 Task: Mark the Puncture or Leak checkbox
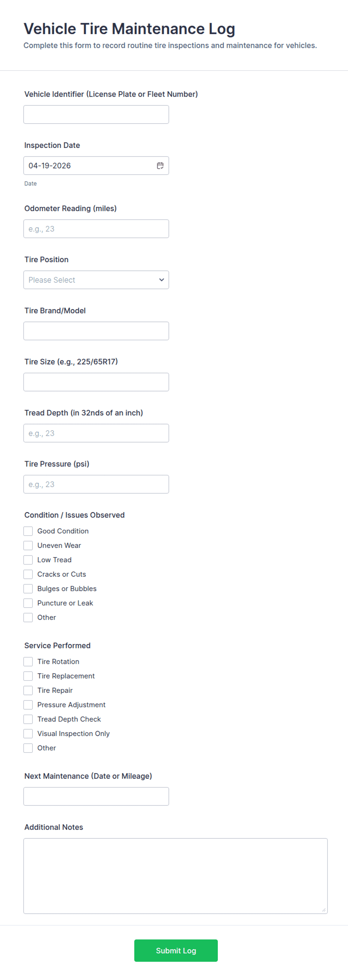28,603
